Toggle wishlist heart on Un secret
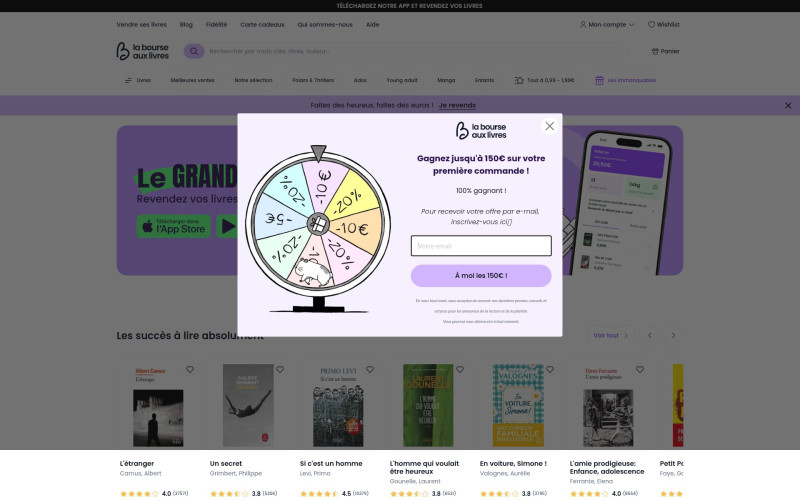 point(280,369)
